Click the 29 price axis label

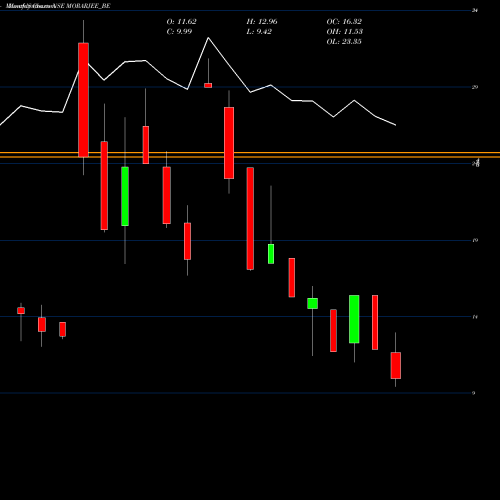click(475, 87)
